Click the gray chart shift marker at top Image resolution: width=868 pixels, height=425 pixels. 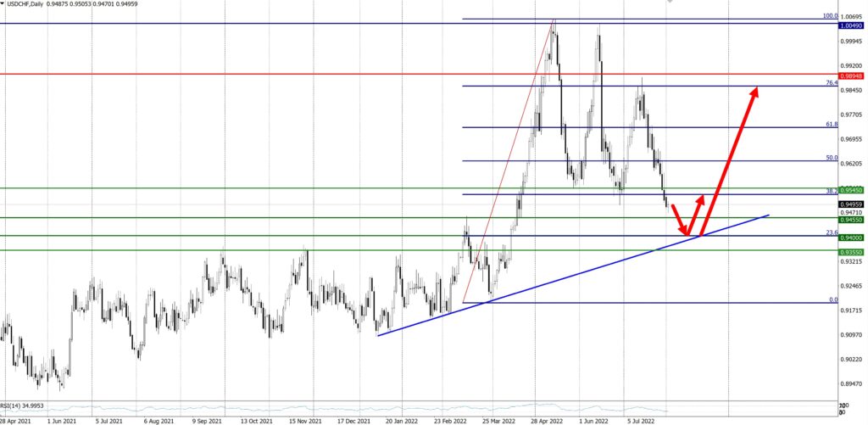[669, 3]
